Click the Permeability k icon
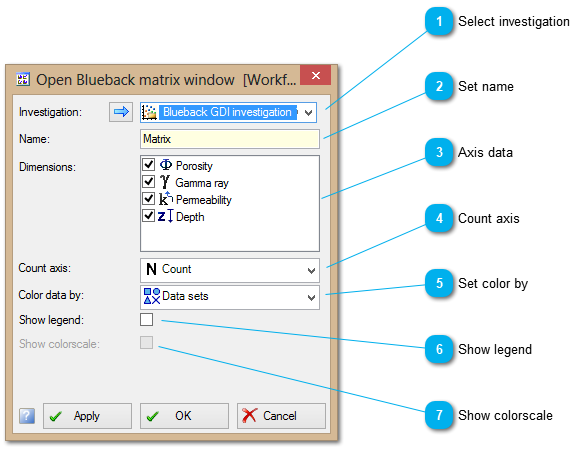The width and height of the screenshot is (586, 450). tap(166, 198)
